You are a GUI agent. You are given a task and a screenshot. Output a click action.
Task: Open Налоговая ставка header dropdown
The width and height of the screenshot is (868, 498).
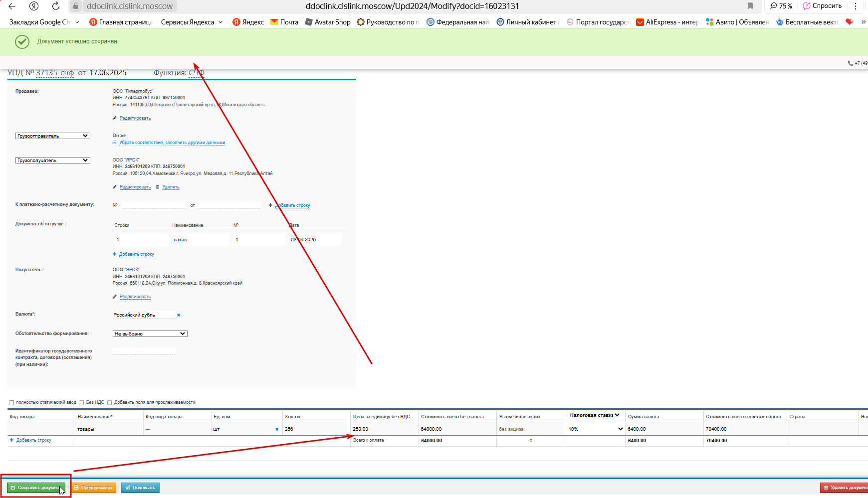pyautogui.click(x=595, y=415)
